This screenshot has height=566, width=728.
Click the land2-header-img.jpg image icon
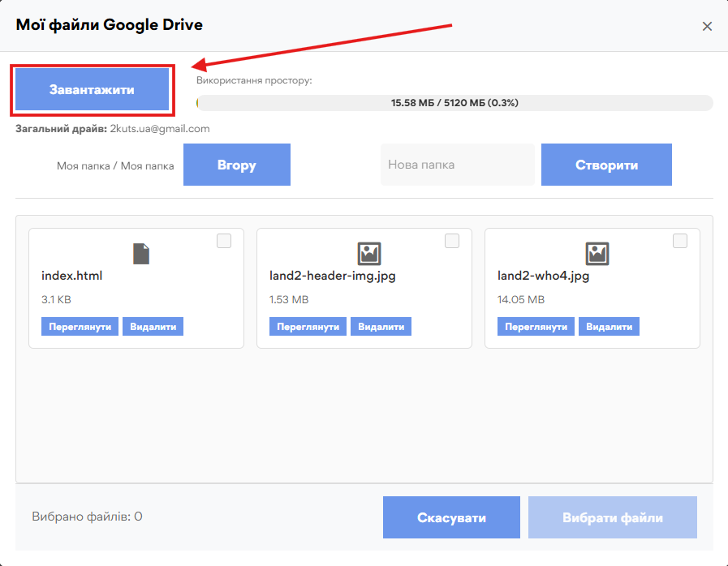pos(369,254)
